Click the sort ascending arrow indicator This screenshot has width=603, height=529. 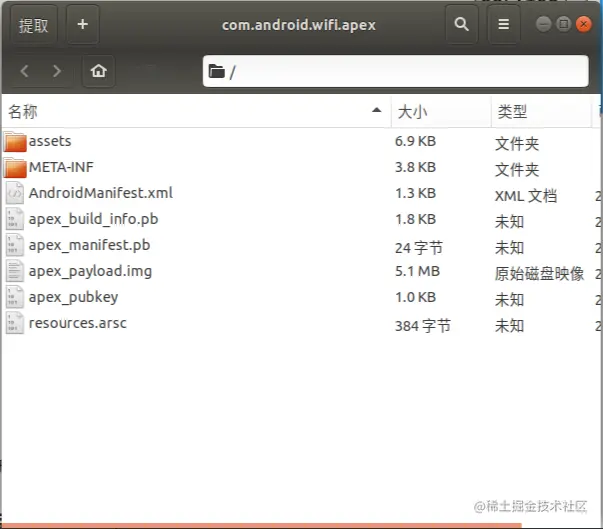pyautogui.click(x=376, y=110)
